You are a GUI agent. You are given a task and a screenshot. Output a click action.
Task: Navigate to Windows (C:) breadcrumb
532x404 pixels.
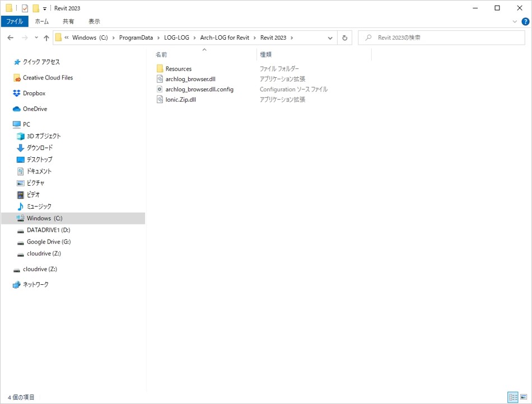pos(90,37)
